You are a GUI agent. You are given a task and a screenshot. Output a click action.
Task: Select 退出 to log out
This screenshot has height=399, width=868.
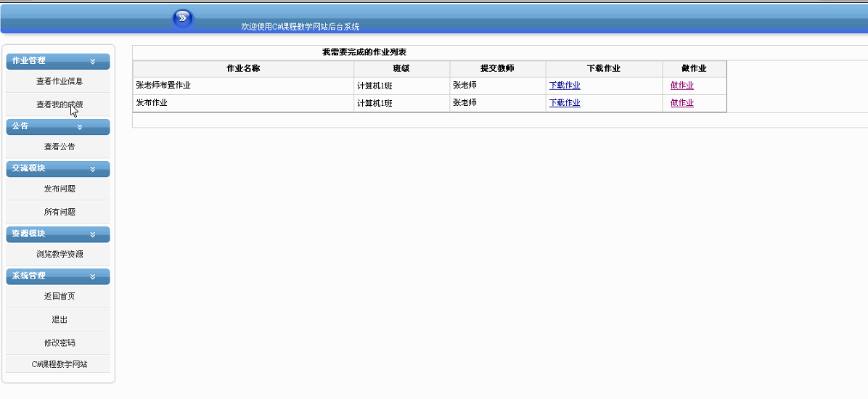pos(60,320)
